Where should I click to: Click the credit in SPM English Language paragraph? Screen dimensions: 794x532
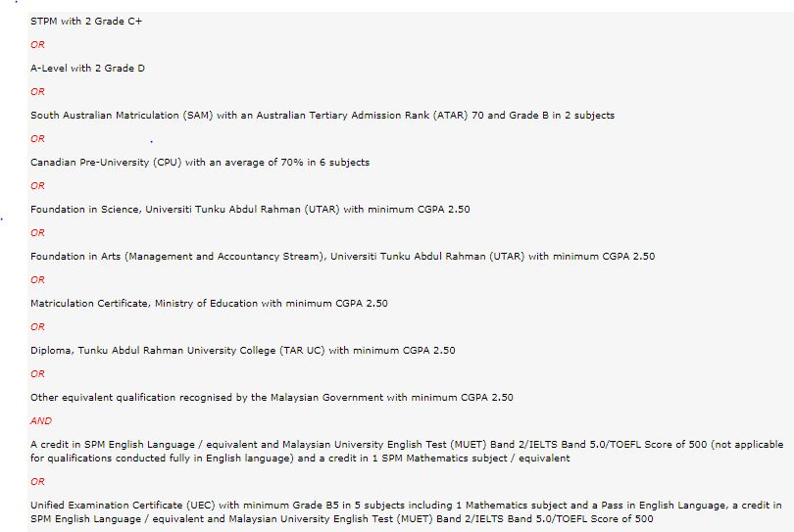407,452
